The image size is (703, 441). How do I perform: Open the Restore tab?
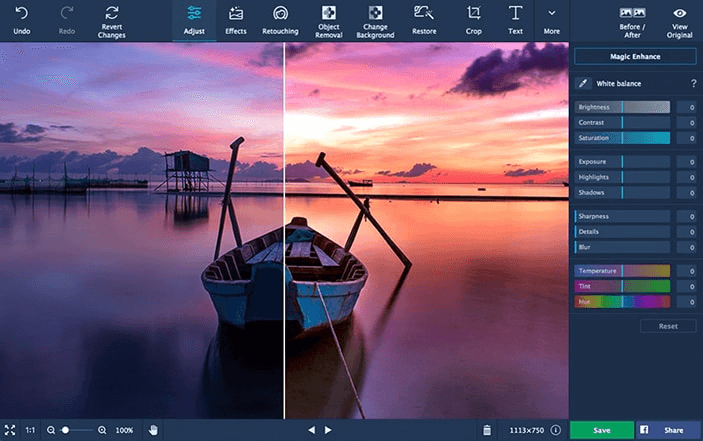pyautogui.click(x=423, y=20)
